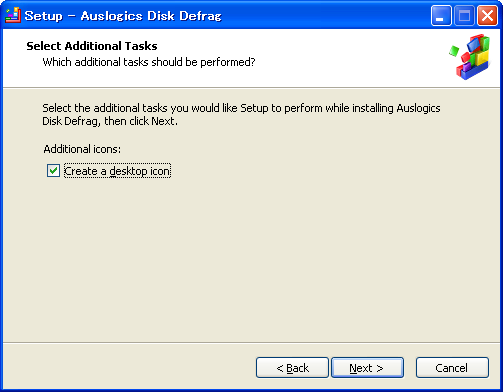Click the 'Which additional tasks should be performed?' subtitle
This screenshot has width=503, height=392.
click(149, 62)
